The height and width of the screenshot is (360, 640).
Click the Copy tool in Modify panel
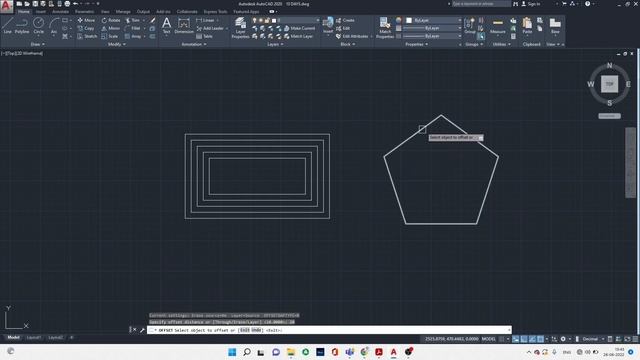86,28
